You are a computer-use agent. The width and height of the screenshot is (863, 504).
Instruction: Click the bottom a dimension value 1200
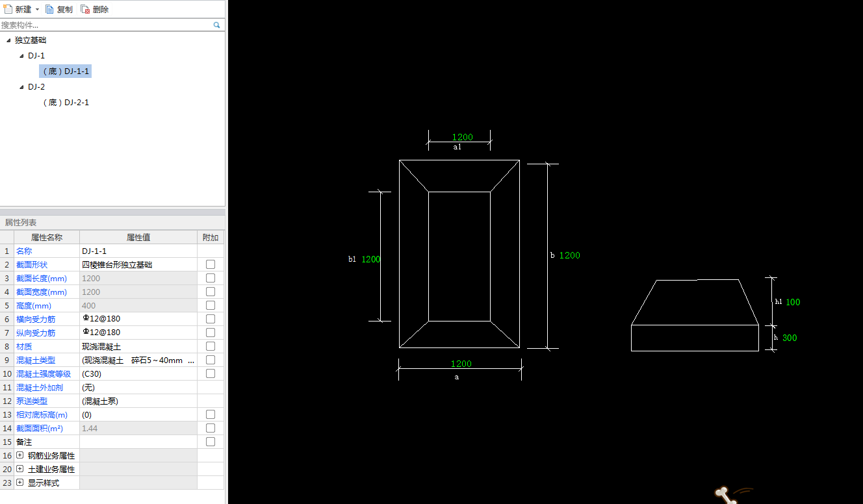coord(461,364)
